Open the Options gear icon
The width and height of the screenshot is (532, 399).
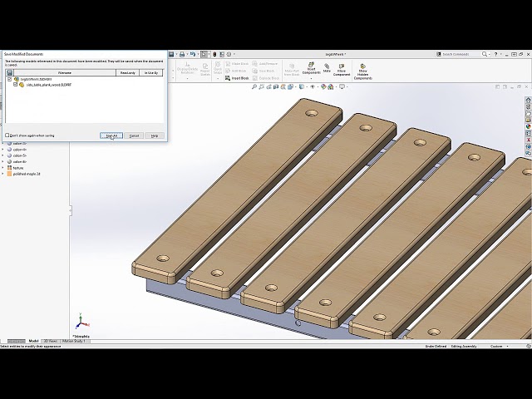point(229,54)
